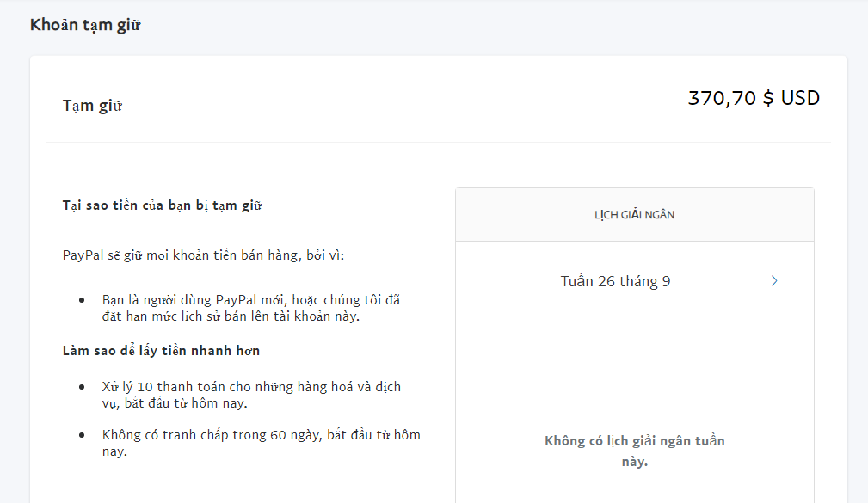The width and height of the screenshot is (868, 503).
Task: Click the 'LỊCH GIẢI NGÂN' header
Action: click(634, 215)
